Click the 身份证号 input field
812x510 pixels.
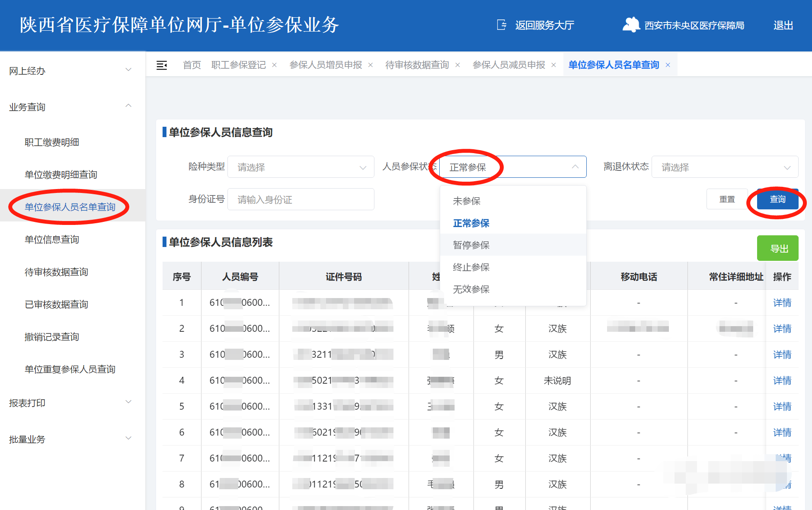pyautogui.click(x=301, y=199)
